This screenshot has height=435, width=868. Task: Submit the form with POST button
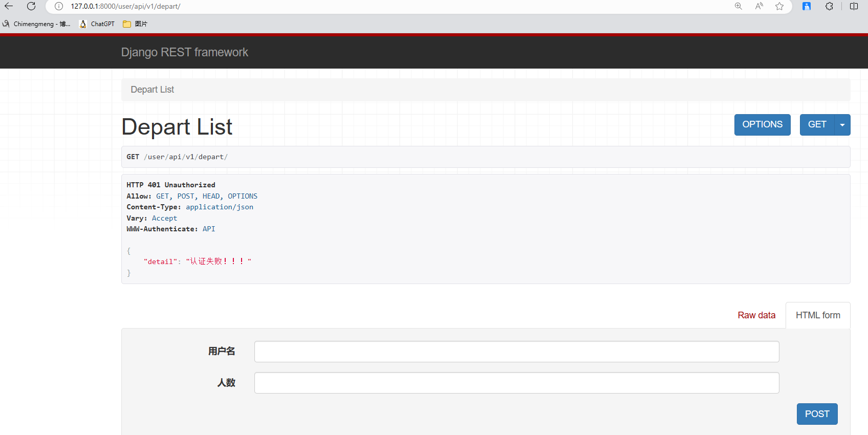point(817,414)
